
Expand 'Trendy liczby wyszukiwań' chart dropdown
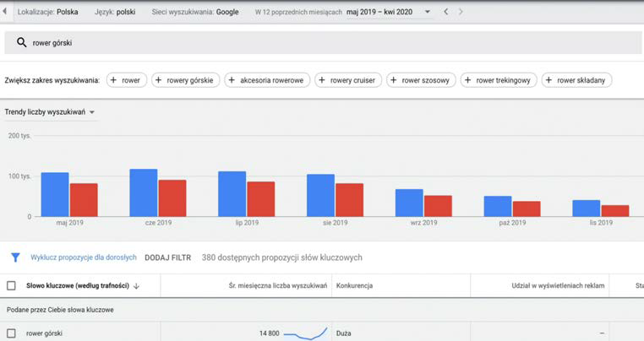click(x=91, y=112)
